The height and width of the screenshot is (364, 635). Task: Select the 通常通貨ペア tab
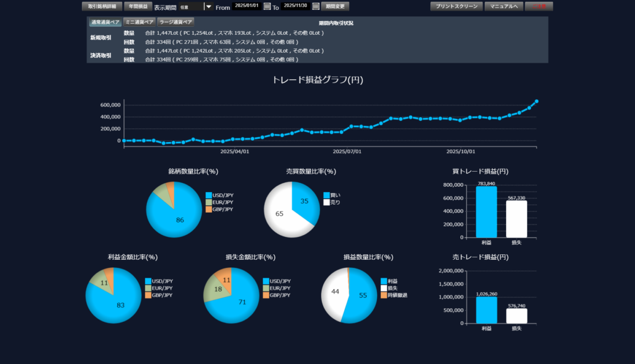[x=105, y=22]
